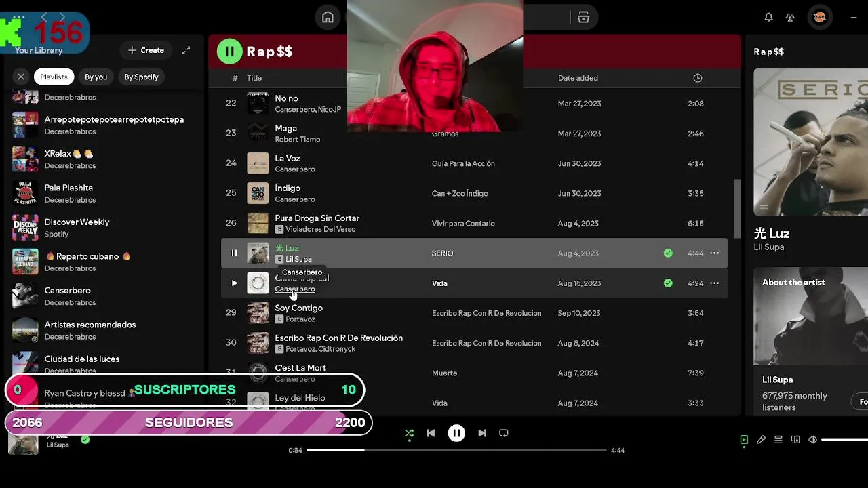Open the SERIO cover art in right panel
Screen dimensions: 868x488
pos(810,142)
